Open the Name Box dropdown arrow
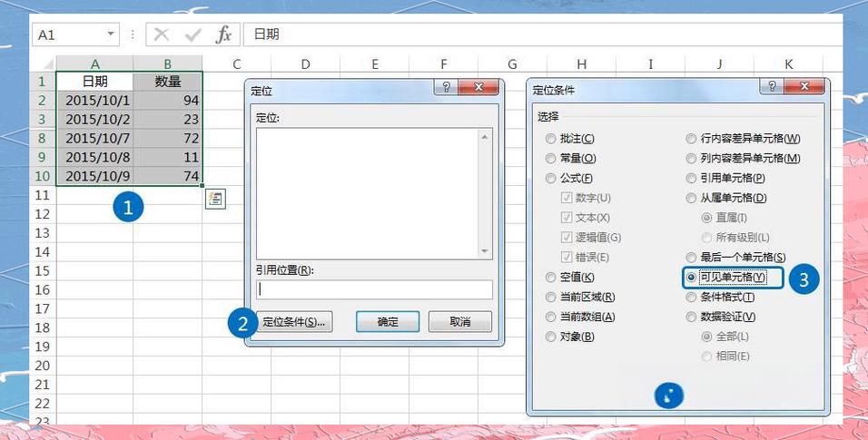This screenshot has width=868, height=440. pyautogui.click(x=112, y=34)
